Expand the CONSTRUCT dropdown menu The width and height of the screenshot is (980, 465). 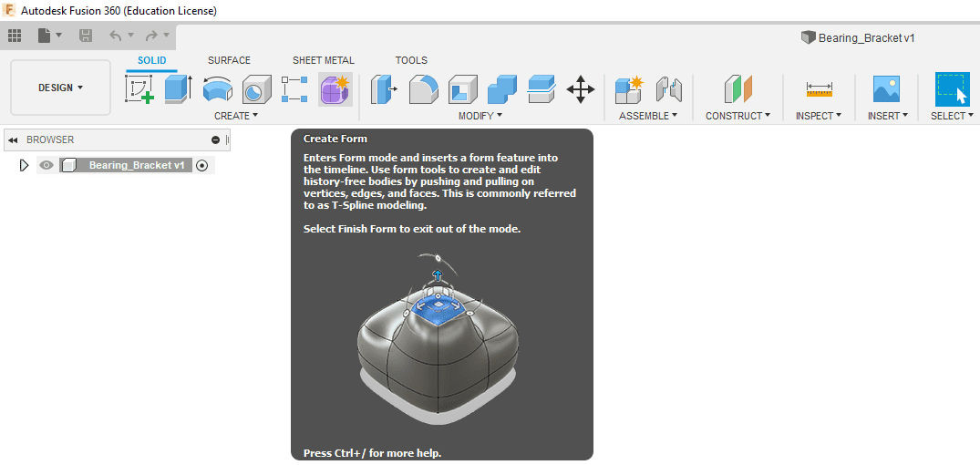pyautogui.click(x=738, y=116)
